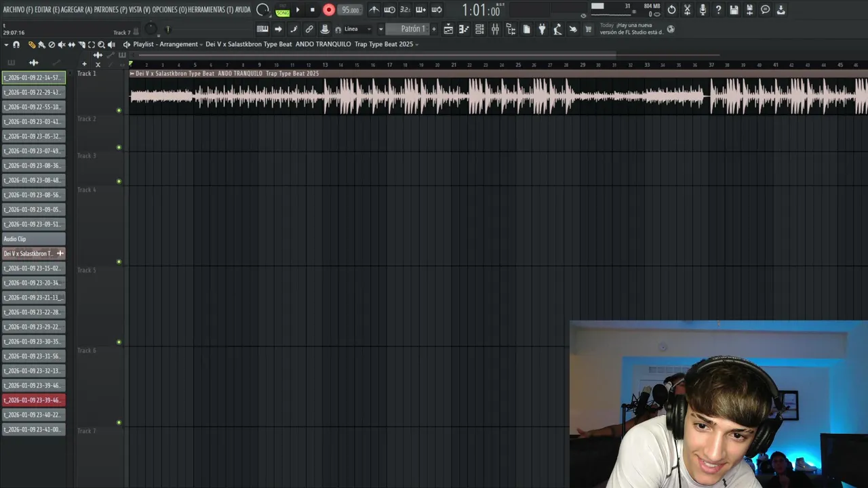Save project with the floppy disk icon

734,9
